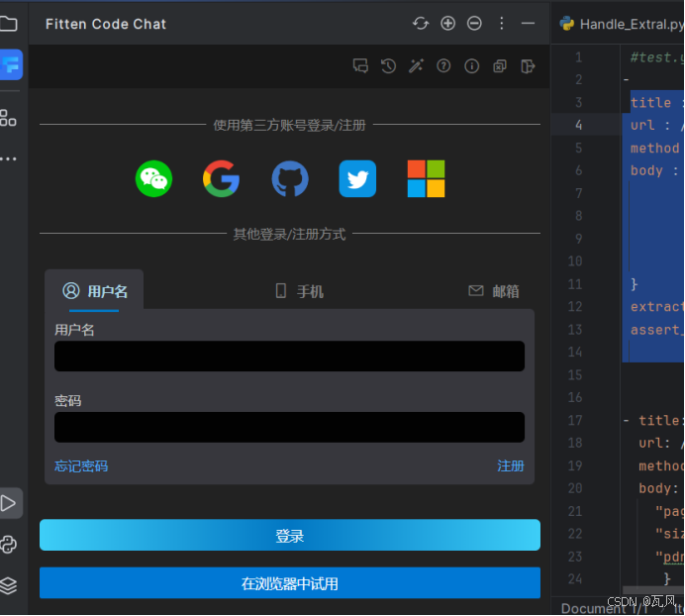
Task: Sign in with the Twitter icon
Action: (x=357, y=179)
